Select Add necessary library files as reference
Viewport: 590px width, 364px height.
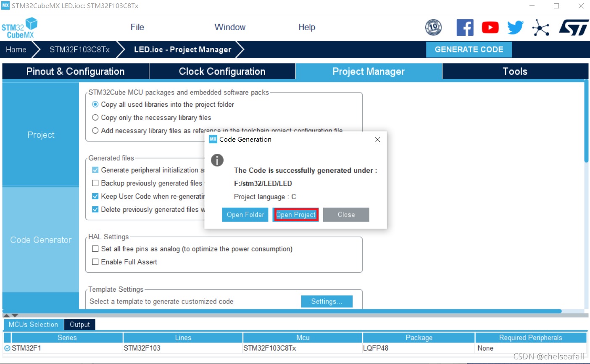pos(95,130)
